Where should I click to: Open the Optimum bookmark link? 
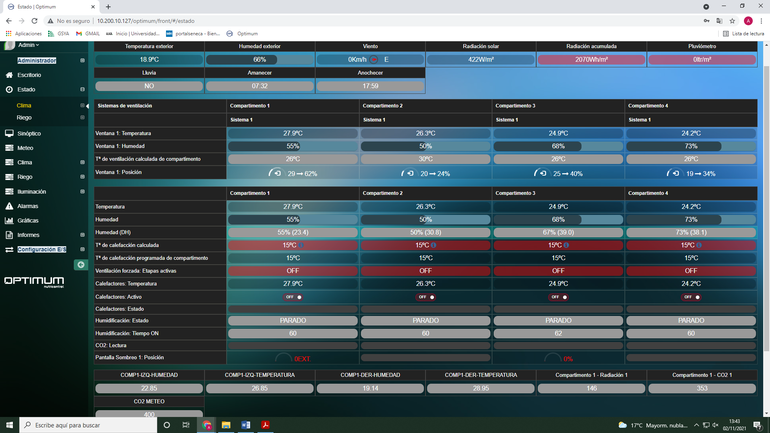pos(242,33)
